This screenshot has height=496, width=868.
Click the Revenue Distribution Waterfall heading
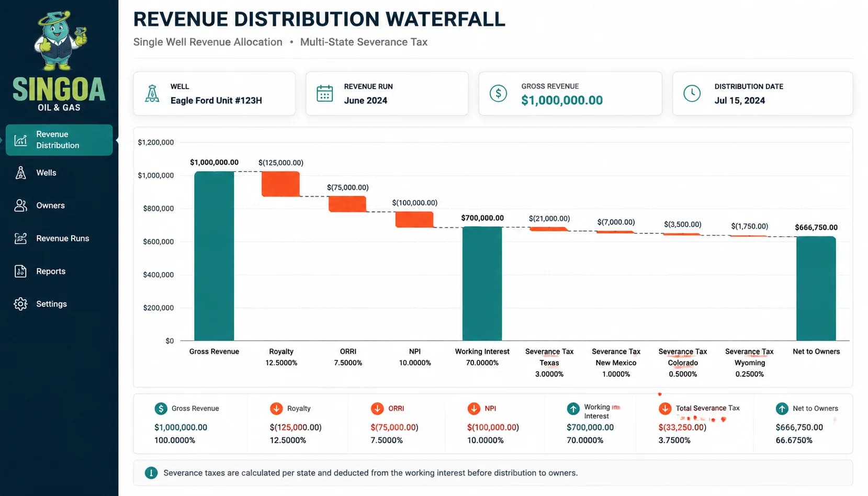tap(319, 19)
